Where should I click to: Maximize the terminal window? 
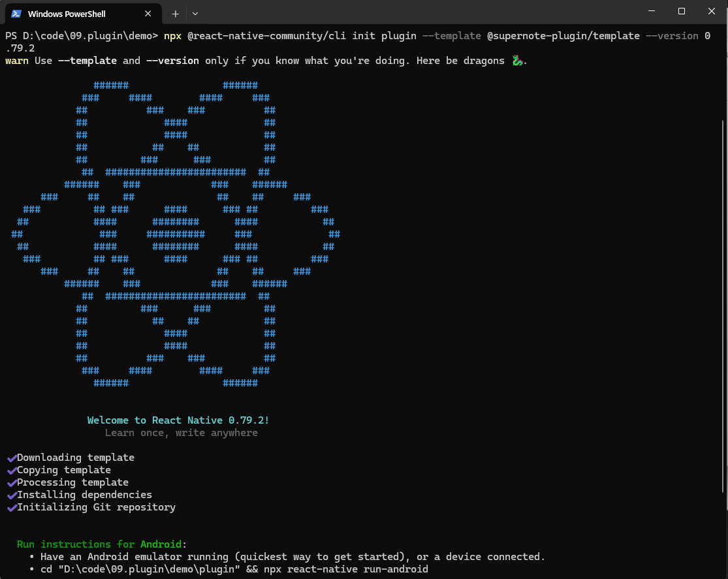[x=681, y=11]
